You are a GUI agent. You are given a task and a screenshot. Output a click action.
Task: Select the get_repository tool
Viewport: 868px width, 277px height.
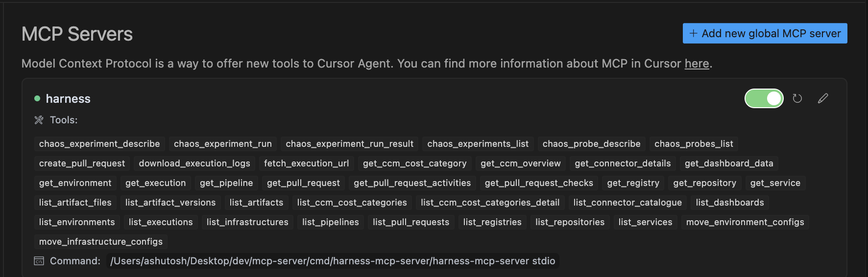pos(705,183)
